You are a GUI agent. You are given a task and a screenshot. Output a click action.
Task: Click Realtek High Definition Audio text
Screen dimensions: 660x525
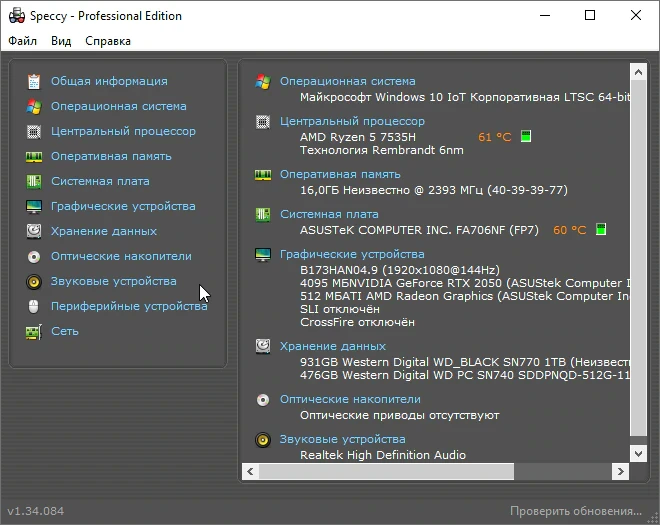pos(383,455)
